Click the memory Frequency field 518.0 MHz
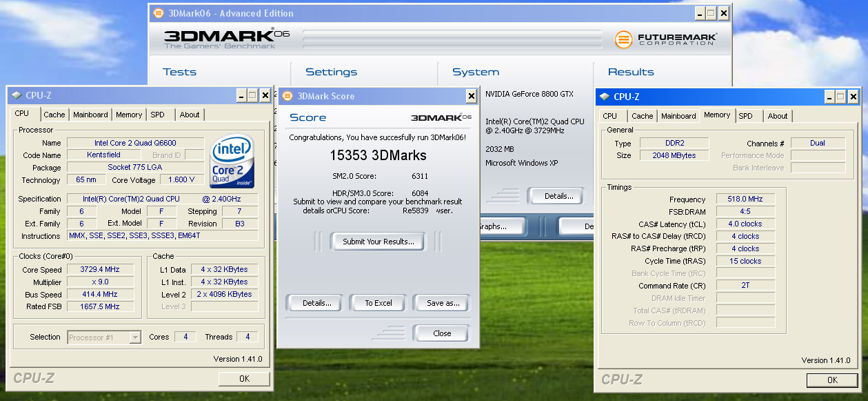Viewport: 868px width, 401px height. tap(746, 199)
